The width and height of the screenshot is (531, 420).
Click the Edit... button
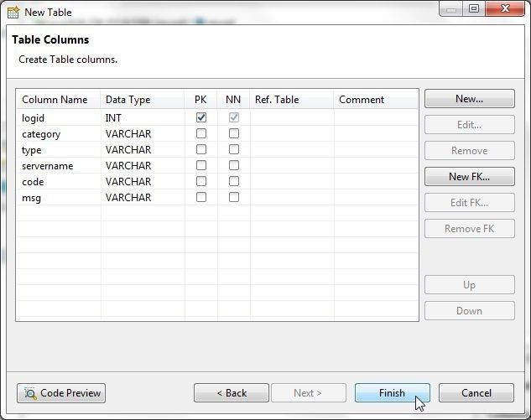(470, 125)
